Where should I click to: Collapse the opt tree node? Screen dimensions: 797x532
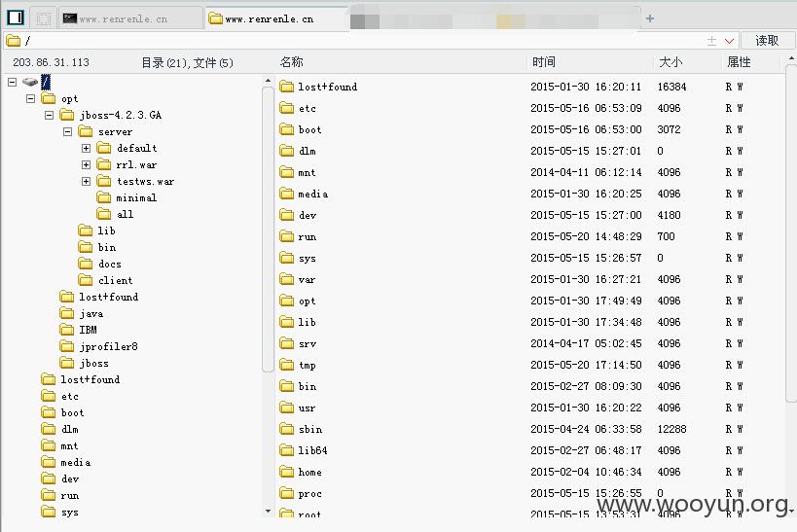tap(30, 98)
